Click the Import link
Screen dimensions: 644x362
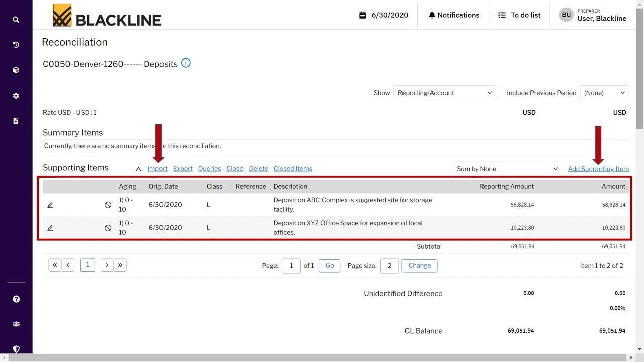click(157, 169)
